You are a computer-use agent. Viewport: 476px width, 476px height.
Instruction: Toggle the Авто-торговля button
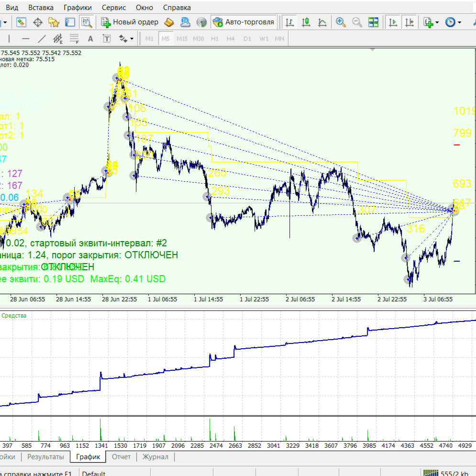point(244,22)
